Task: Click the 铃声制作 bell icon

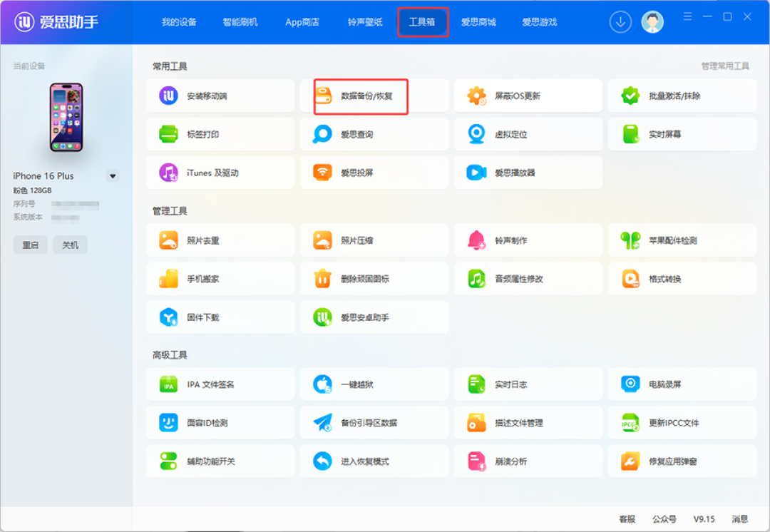Action: 476,240
